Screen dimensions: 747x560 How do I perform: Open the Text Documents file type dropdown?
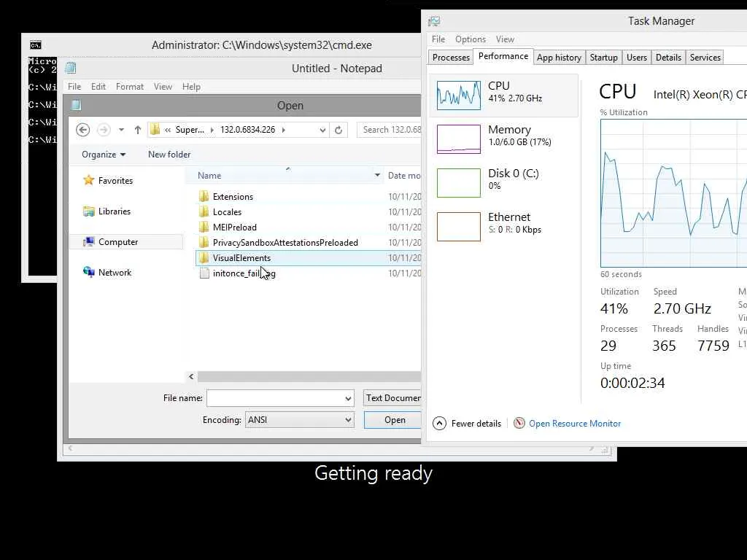click(x=392, y=397)
